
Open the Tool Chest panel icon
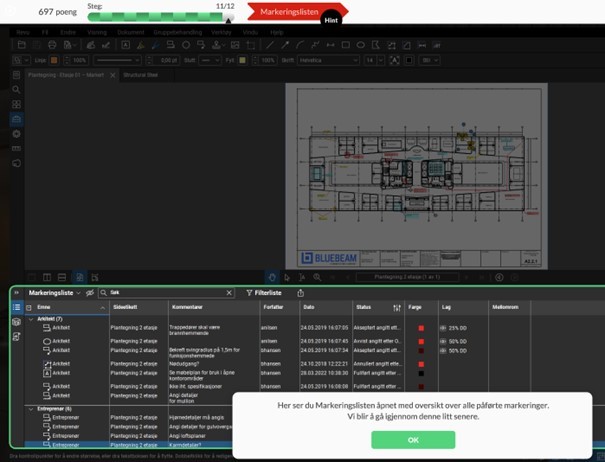coord(16,119)
